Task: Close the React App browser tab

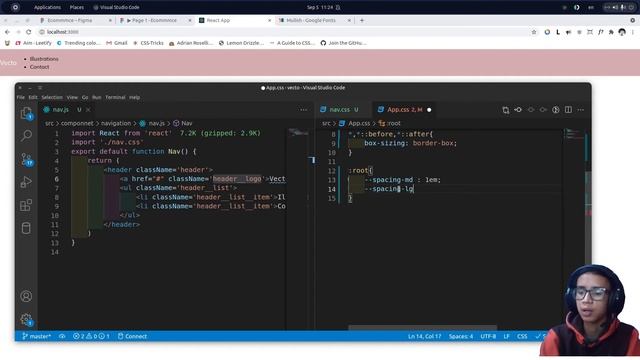Action: coord(269,20)
